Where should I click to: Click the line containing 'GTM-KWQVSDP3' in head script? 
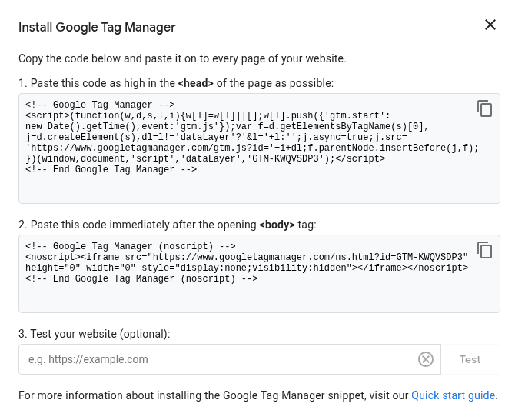pos(205,158)
